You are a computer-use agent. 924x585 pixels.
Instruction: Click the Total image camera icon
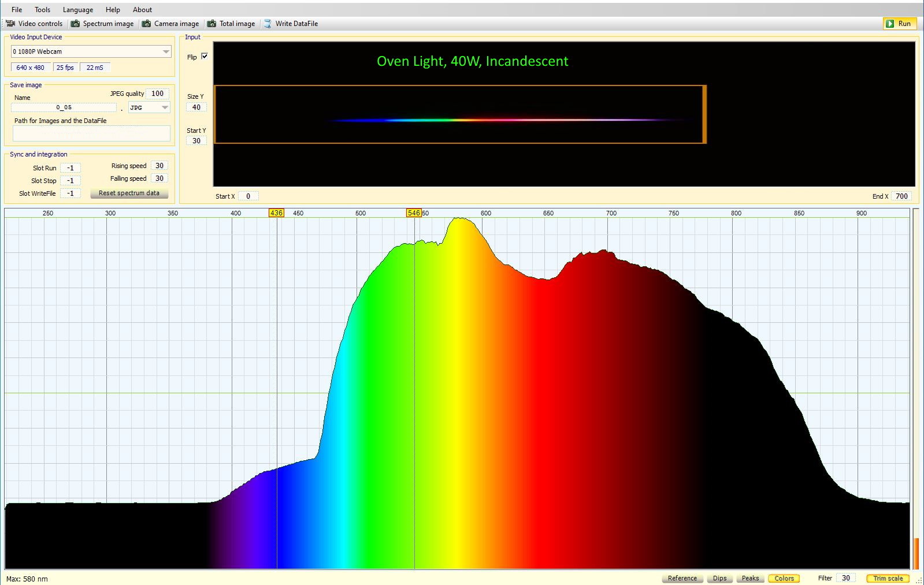pos(211,24)
